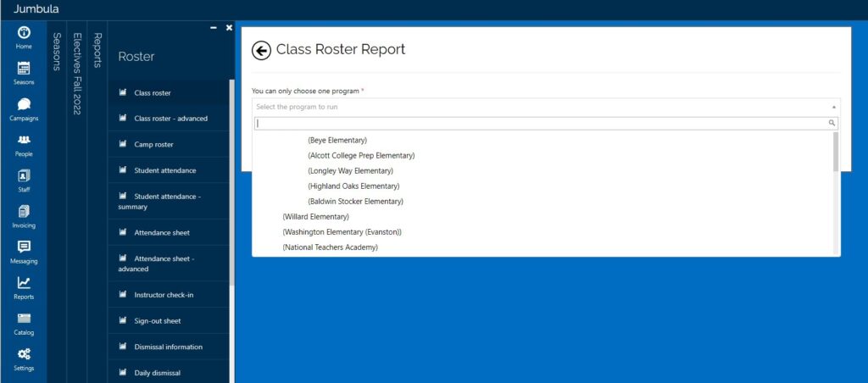Open the Home icon in sidebar
The image size is (868, 383).
[24, 36]
